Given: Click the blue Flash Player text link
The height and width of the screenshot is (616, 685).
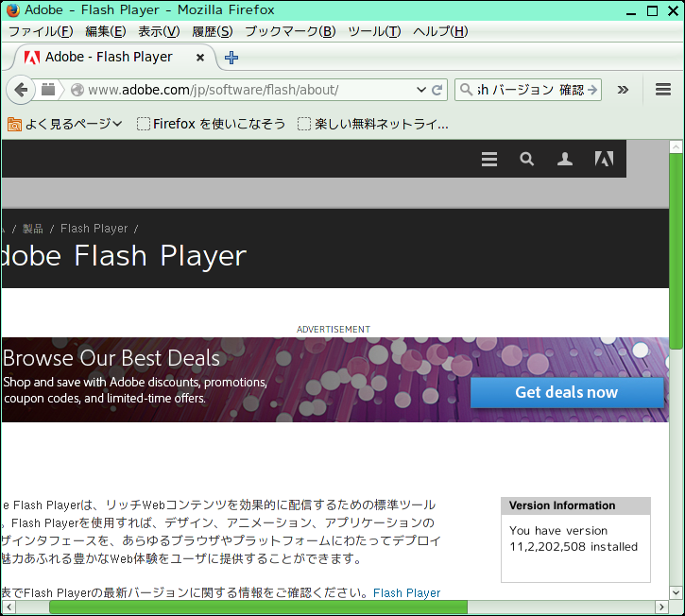Looking at the screenshot, I should tap(406, 592).
